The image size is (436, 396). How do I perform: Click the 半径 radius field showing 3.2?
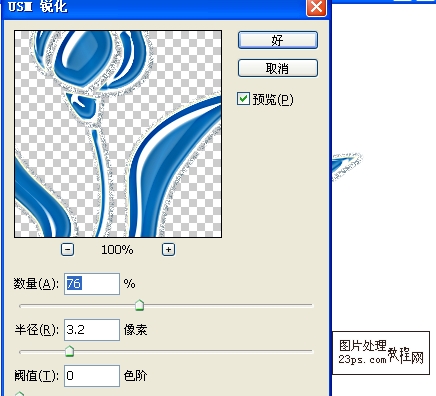tap(92, 330)
